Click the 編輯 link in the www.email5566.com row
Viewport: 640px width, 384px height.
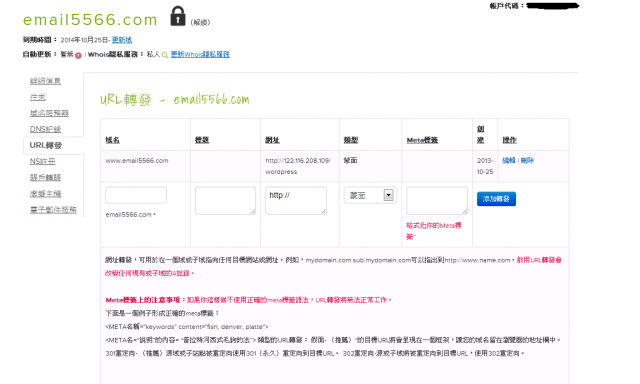click(509, 160)
